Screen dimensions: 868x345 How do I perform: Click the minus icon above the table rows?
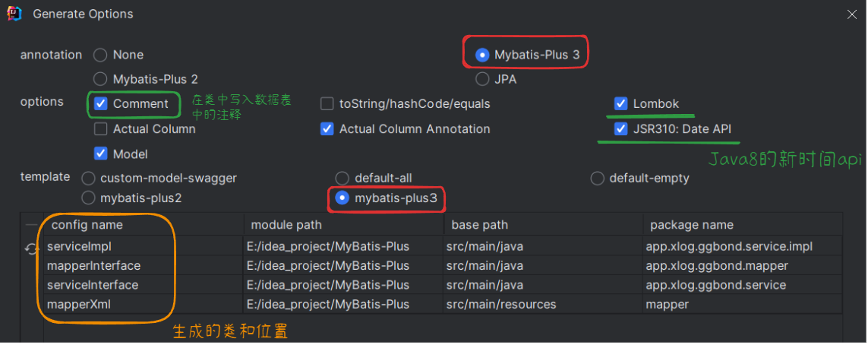coord(31,225)
